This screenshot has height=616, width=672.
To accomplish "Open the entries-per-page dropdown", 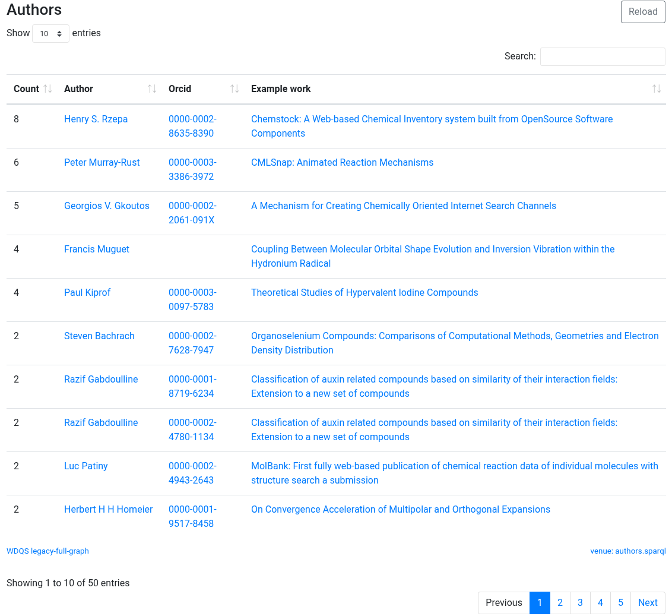I will 50,33.
